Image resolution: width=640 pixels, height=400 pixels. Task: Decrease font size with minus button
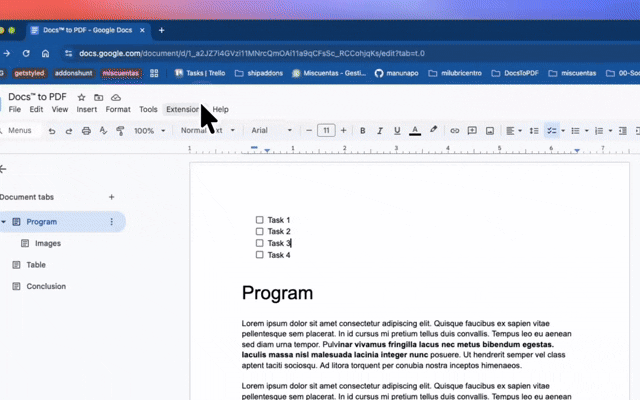(309, 131)
